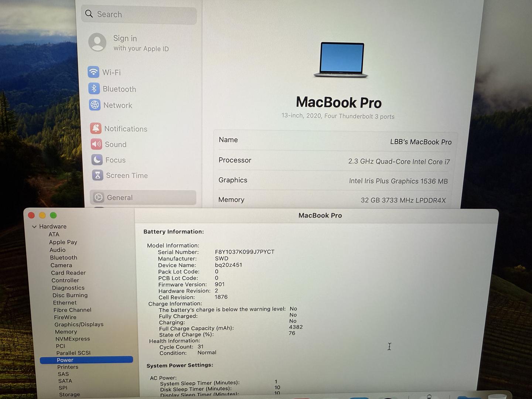This screenshot has width=532, height=399.
Task: Click the State of Charge value 76
Action: click(x=292, y=333)
